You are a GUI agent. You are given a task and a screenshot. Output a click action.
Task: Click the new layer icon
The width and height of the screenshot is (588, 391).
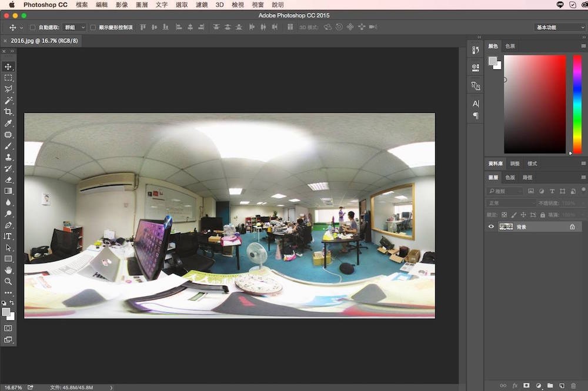(x=562, y=386)
